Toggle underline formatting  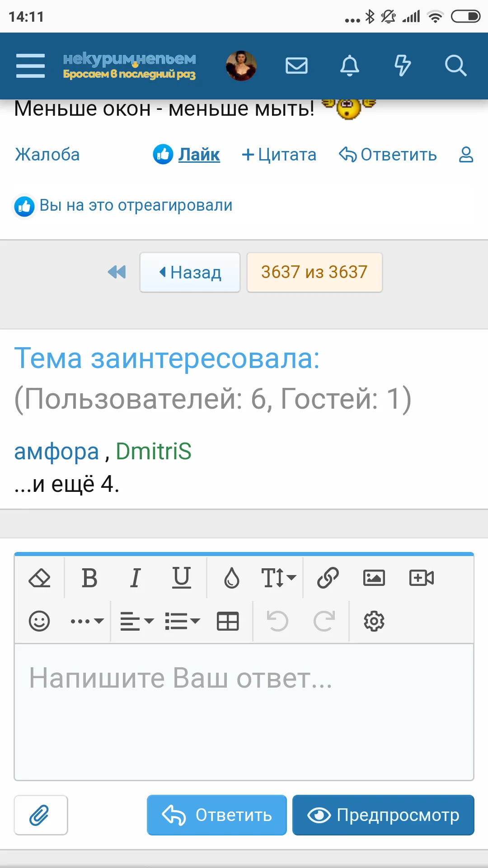tap(182, 578)
